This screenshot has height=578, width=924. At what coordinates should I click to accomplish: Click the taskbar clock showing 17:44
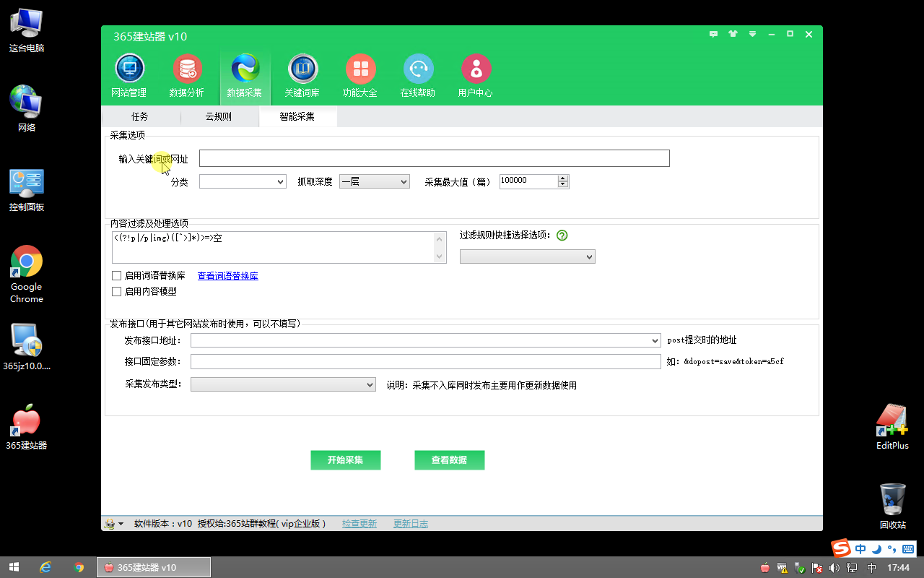click(x=898, y=568)
